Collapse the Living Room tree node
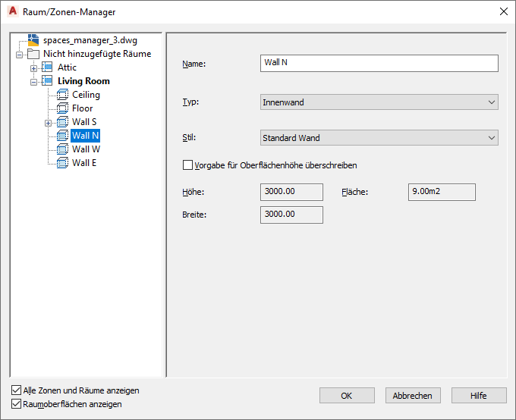The width and height of the screenshot is (516, 420). click(33, 82)
